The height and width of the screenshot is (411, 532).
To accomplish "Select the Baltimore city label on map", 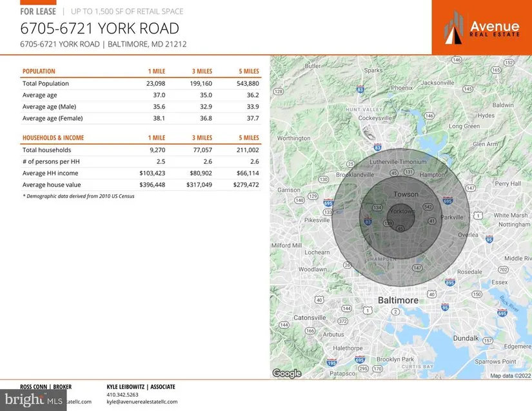I will (x=397, y=301).
